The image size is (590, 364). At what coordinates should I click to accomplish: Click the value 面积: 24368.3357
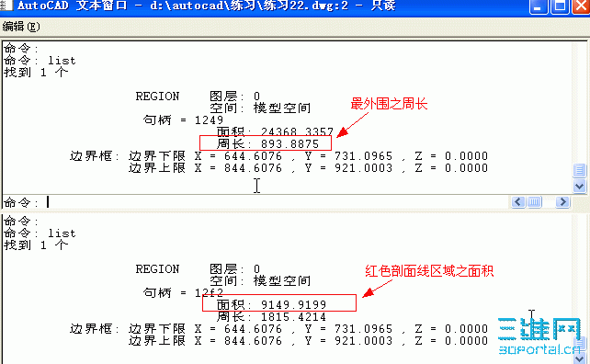tap(275, 131)
